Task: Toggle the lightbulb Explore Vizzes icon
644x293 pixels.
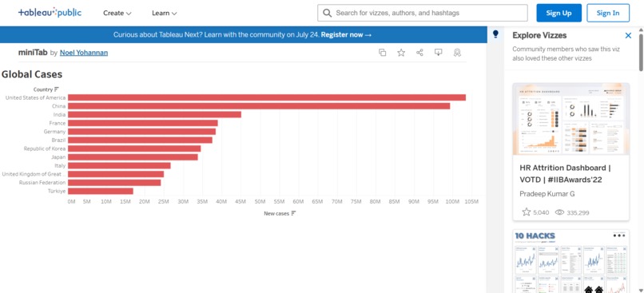Action: tap(495, 34)
